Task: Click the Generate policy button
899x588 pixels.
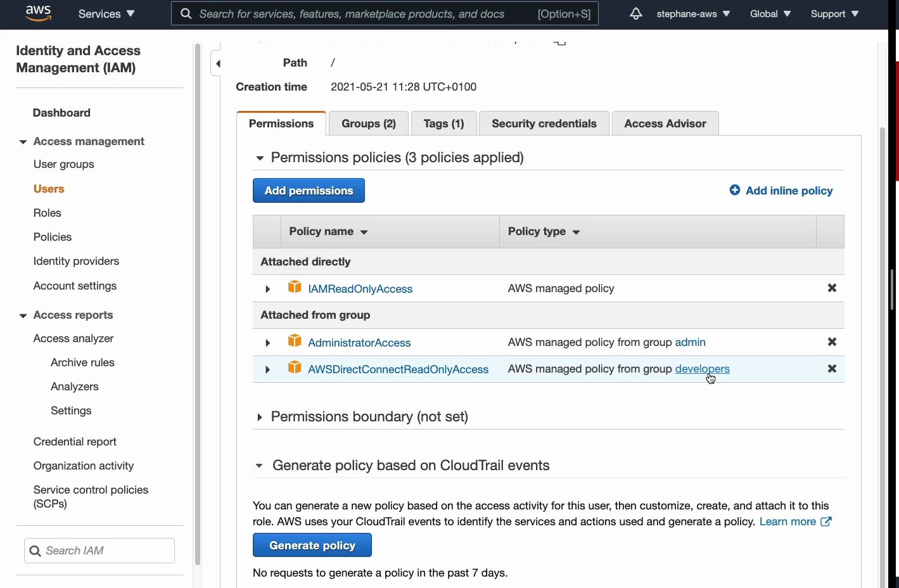Action: click(312, 546)
